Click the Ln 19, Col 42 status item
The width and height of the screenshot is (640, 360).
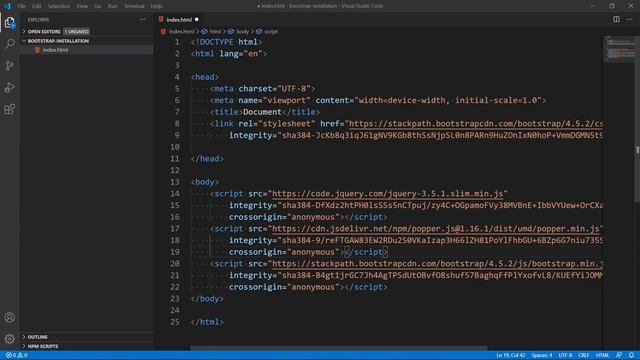(x=510, y=355)
